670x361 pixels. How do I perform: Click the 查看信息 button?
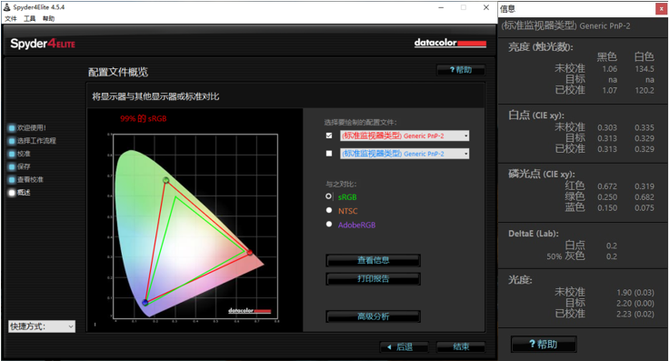tap(373, 260)
